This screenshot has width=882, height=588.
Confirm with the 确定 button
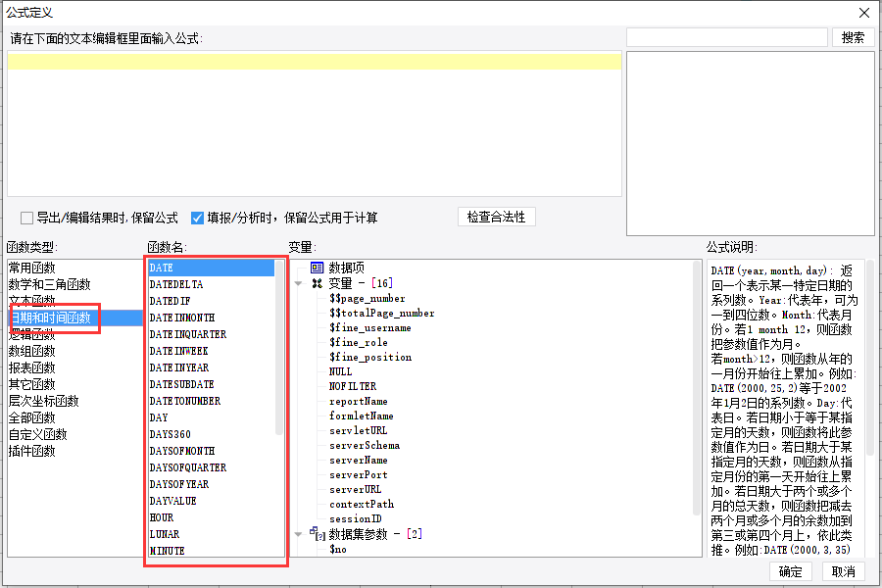(790, 571)
